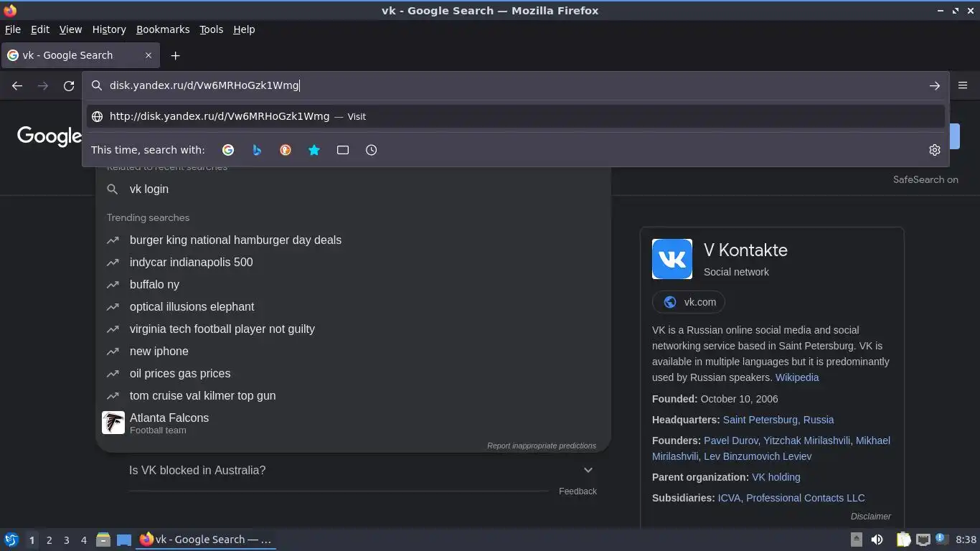Open the Help menu
This screenshot has width=980, height=551.
pos(244,29)
